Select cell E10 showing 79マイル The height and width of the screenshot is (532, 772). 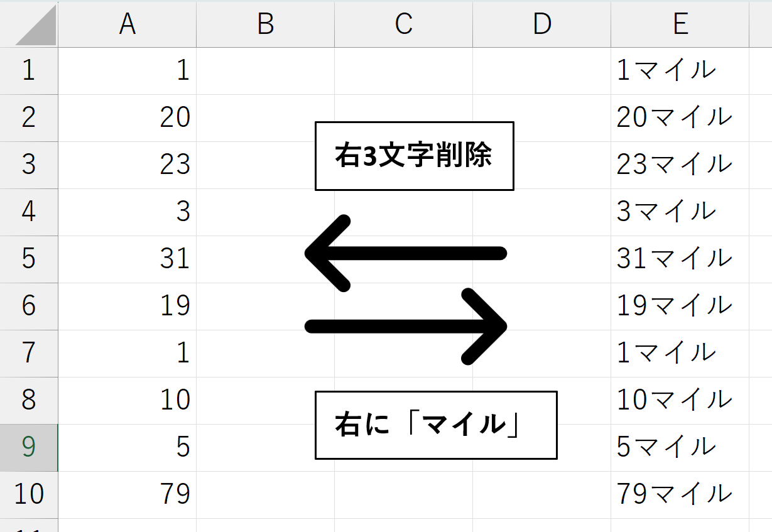click(x=680, y=494)
